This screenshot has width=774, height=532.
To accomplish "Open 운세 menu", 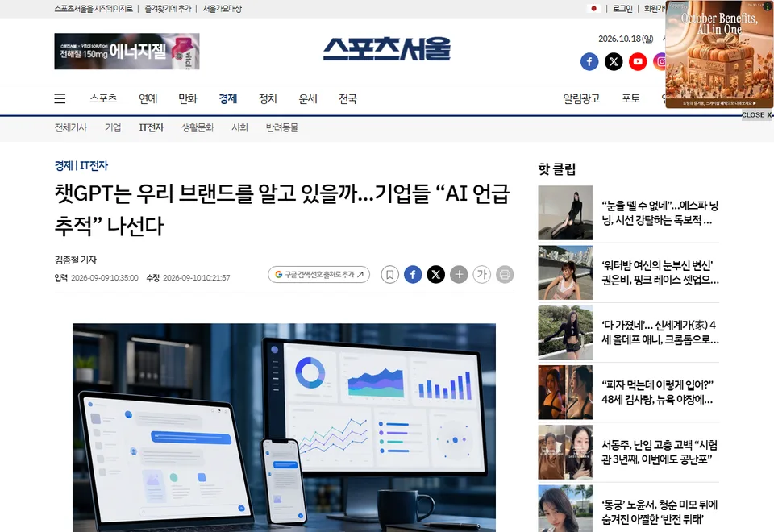I will point(308,98).
